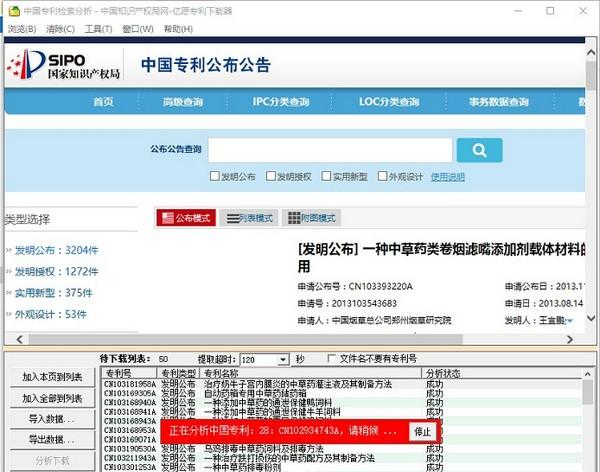The image size is (600, 472).
Task: Switch to 附图模式 thumbnail view
Action: [311, 218]
